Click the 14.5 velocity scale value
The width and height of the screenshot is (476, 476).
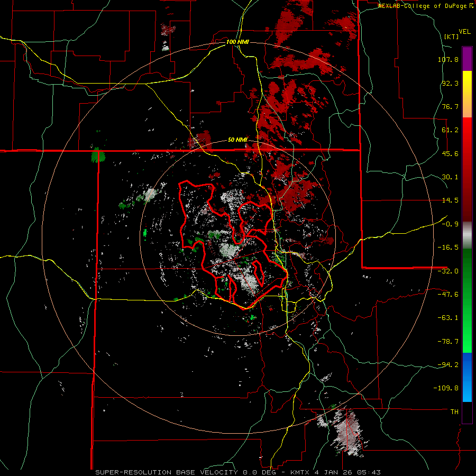pyautogui.click(x=450, y=200)
